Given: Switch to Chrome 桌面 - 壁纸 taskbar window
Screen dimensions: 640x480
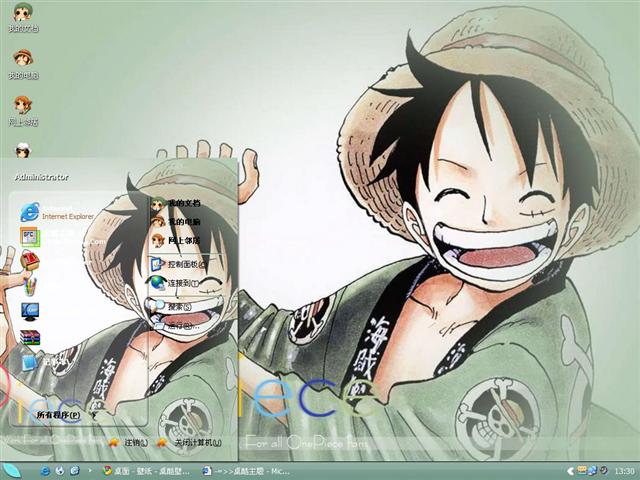Looking at the screenshot, I should 147,471.
